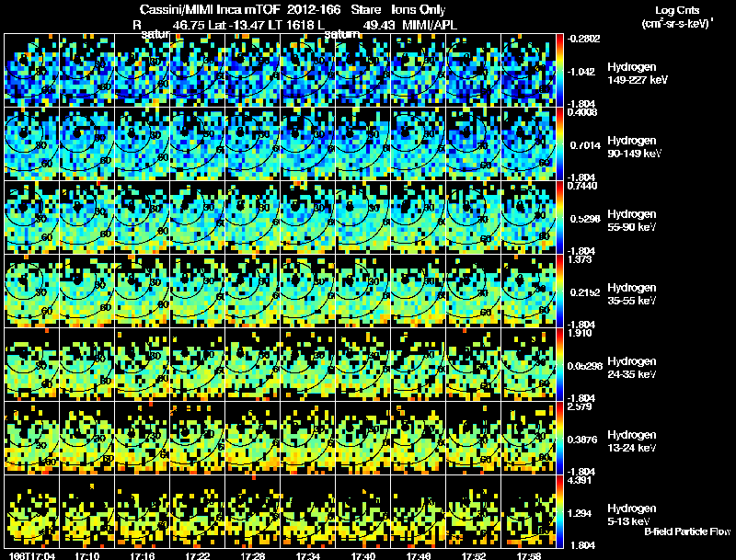The image size is (736, 560).
Task: Open the 24-35 keV image panel at 17:46
Action: 419,364
